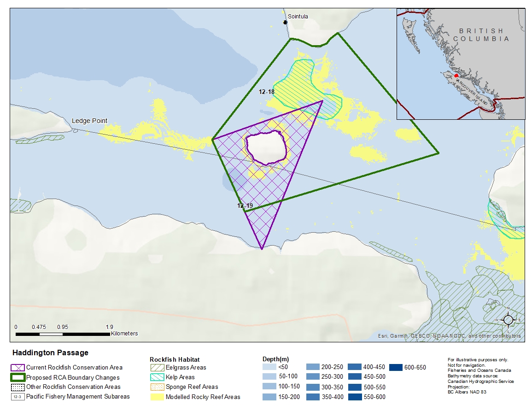
Task: Select the Other Rockfish Conservation Areas legend symbol
Action: (x=18, y=387)
